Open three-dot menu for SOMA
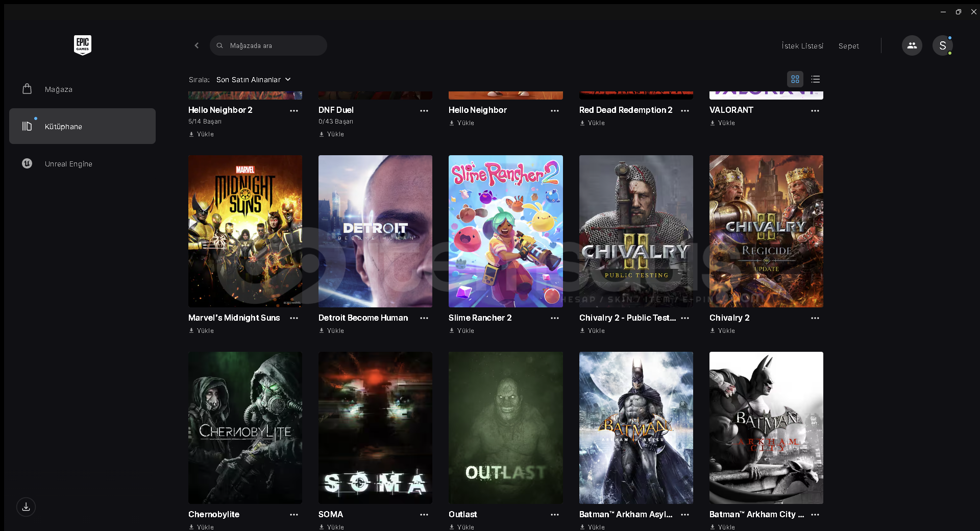This screenshot has width=980, height=531. click(424, 515)
